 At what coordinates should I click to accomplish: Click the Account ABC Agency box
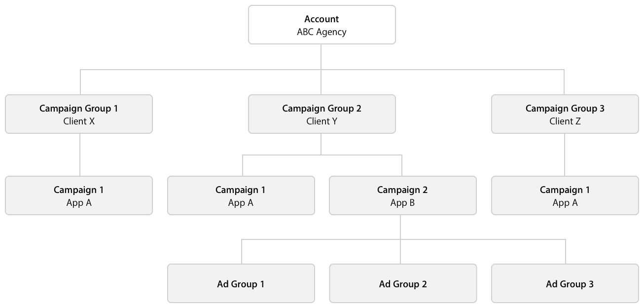[x=322, y=25]
